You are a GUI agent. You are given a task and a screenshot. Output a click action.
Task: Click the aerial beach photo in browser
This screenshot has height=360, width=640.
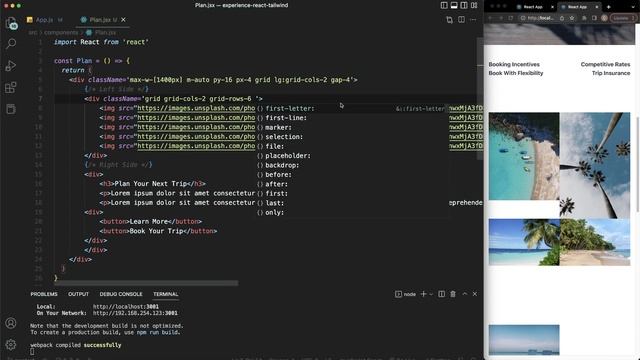coord(524,156)
